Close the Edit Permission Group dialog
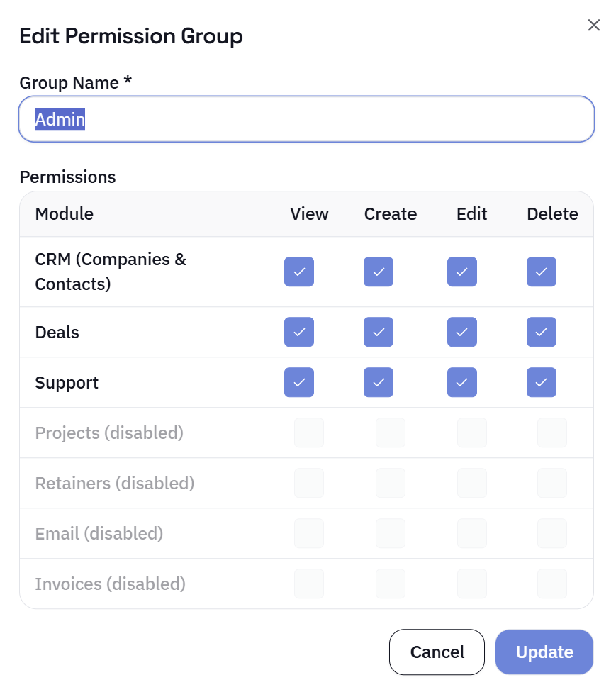 point(593,25)
